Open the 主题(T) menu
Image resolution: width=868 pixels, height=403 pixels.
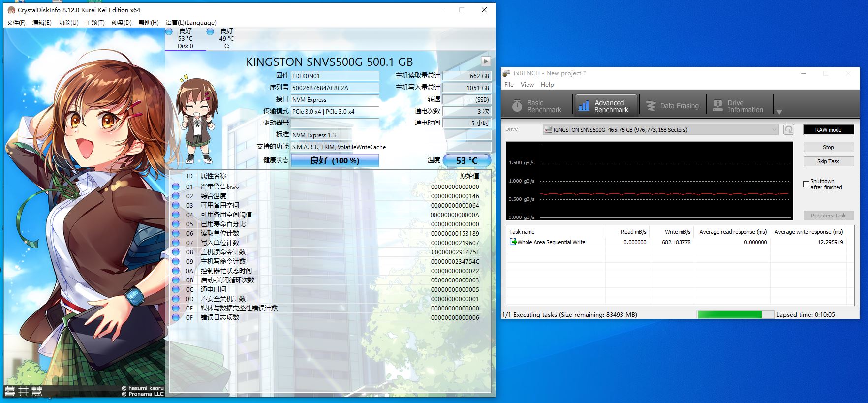(95, 23)
